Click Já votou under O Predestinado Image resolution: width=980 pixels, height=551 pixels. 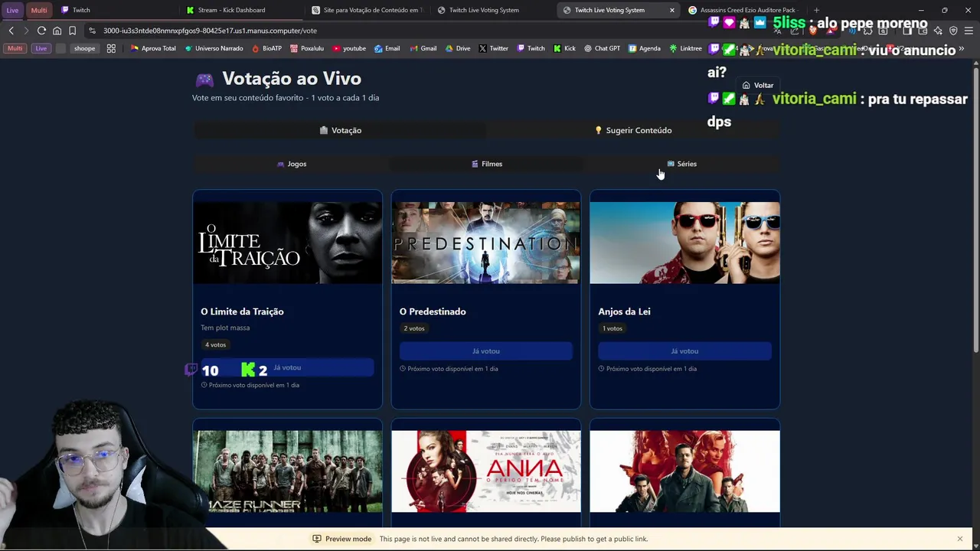pyautogui.click(x=485, y=351)
